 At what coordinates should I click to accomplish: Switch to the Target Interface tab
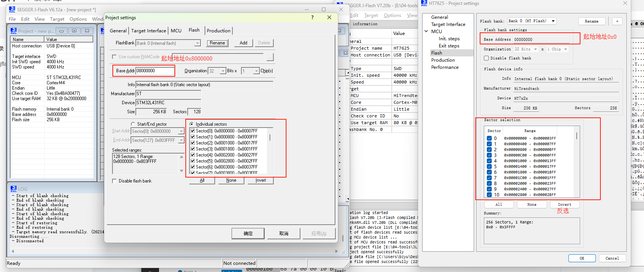148,31
